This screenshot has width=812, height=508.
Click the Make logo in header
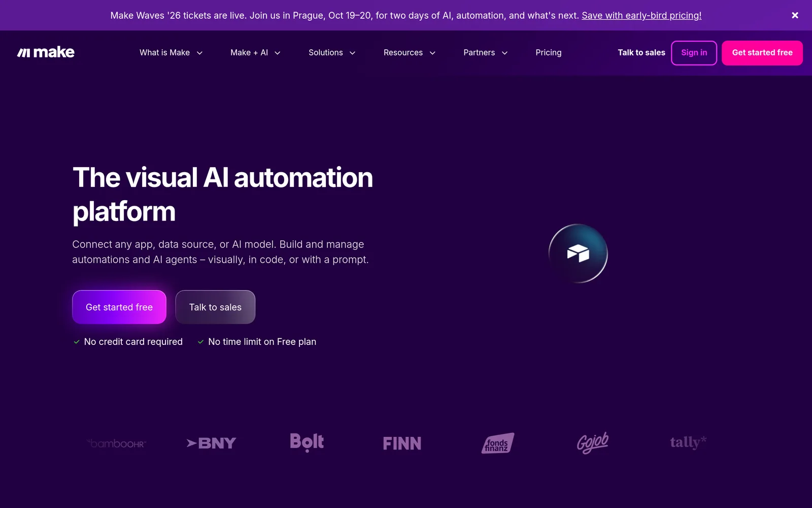(x=46, y=52)
